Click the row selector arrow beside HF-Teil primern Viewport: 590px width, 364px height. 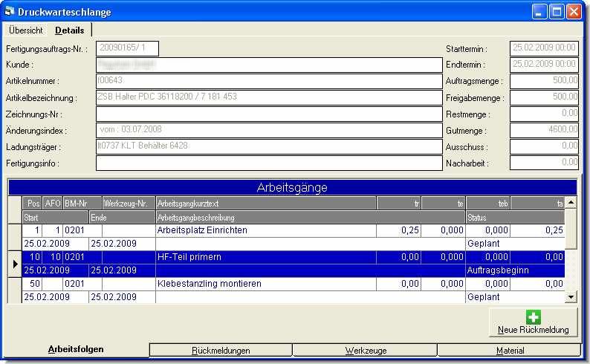coord(15,264)
